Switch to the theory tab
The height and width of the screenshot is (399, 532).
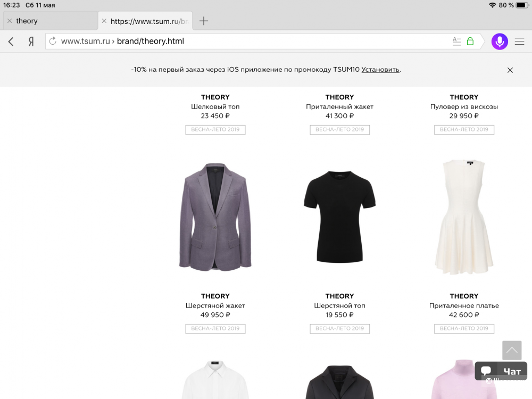51,21
